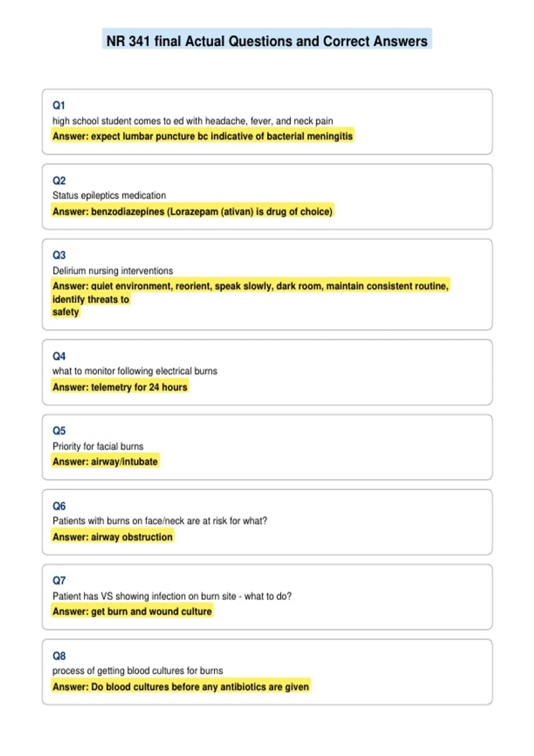Screen dimensions: 534x756
Task: Select the Q8 heading label
Action: pyautogui.click(x=59, y=656)
